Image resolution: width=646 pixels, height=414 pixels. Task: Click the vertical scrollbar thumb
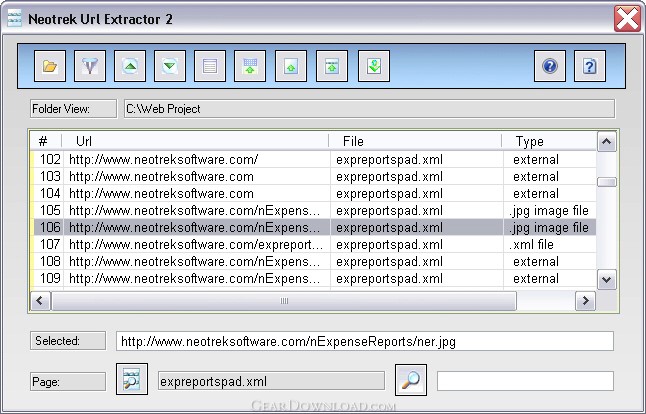point(606,182)
